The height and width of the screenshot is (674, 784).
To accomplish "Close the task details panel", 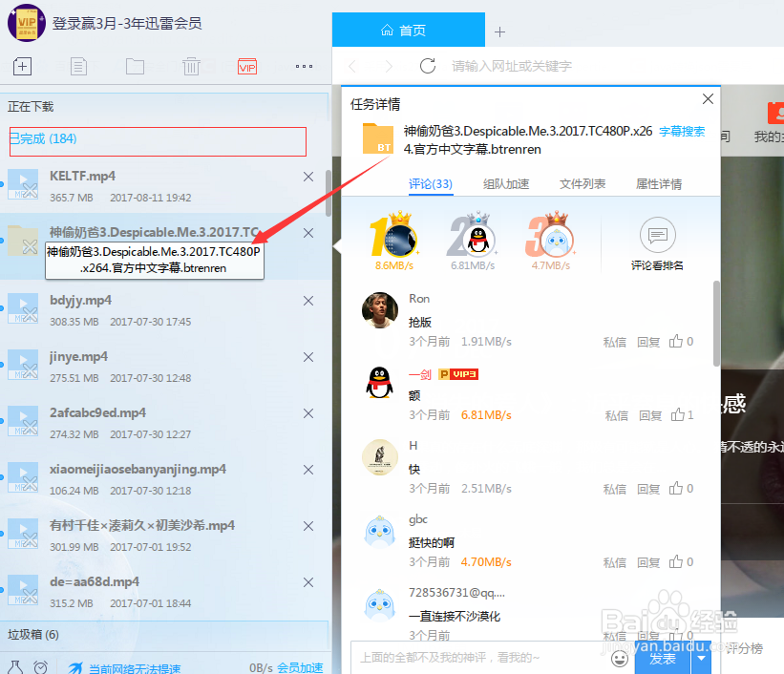I will coord(708,99).
